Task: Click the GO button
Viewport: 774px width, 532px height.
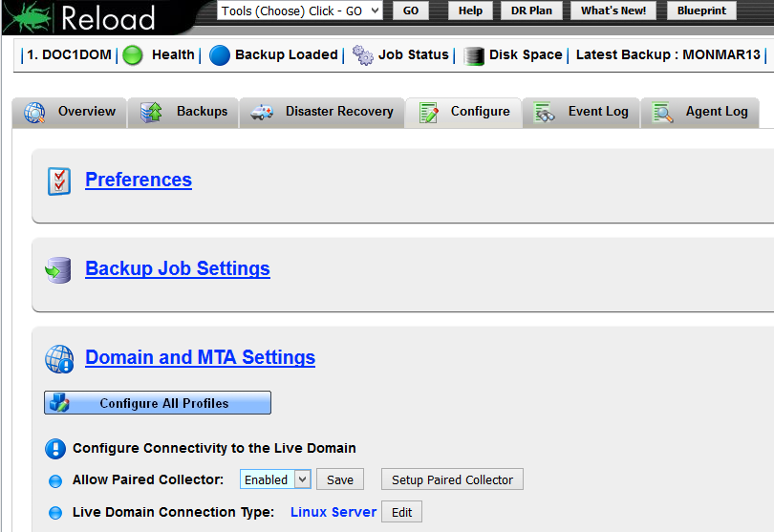Action: [x=411, y=11]
